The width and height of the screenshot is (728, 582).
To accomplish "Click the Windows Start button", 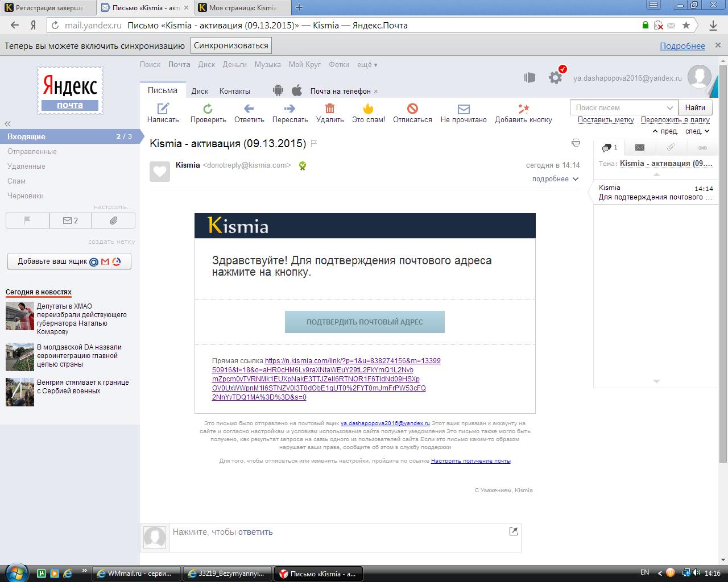I will point(15,572).
